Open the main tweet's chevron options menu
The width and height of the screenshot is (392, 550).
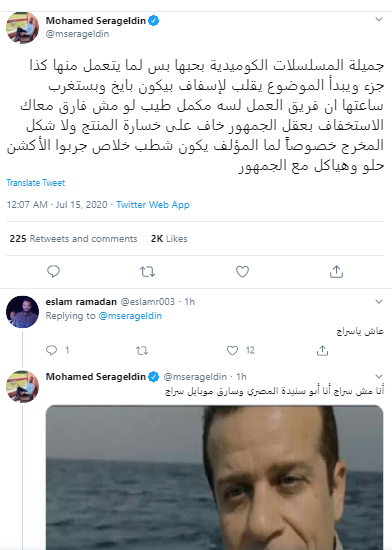click(x=379, y=19)
